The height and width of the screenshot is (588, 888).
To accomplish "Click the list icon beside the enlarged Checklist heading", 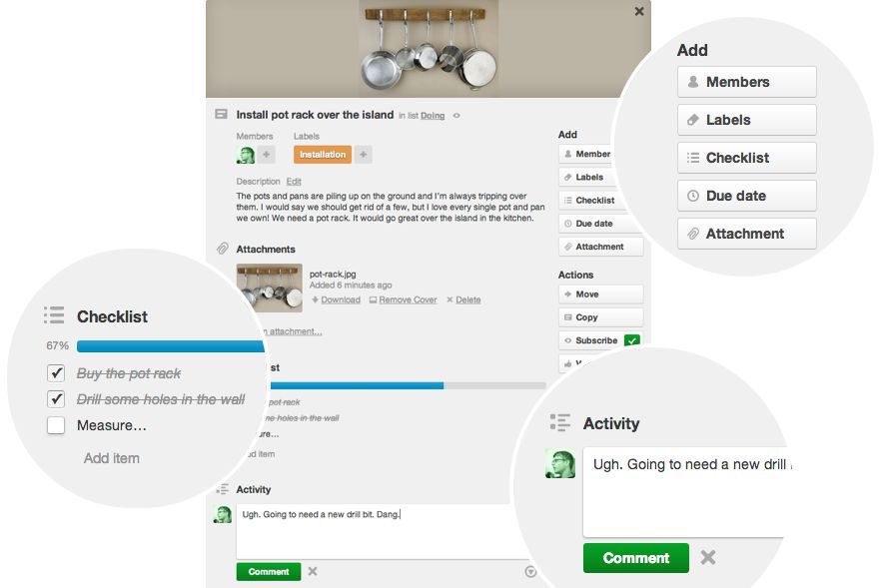I will tap(54, 315).
